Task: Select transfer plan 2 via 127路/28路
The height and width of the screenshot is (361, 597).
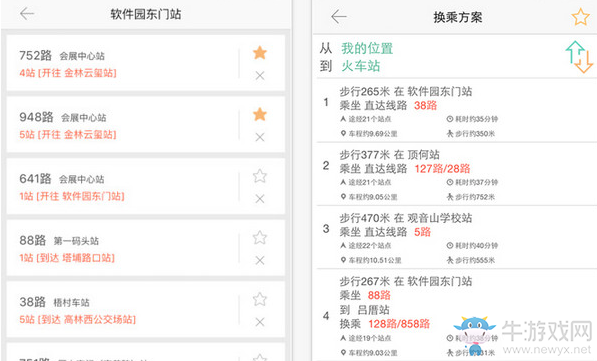Action: click(457, 174)
